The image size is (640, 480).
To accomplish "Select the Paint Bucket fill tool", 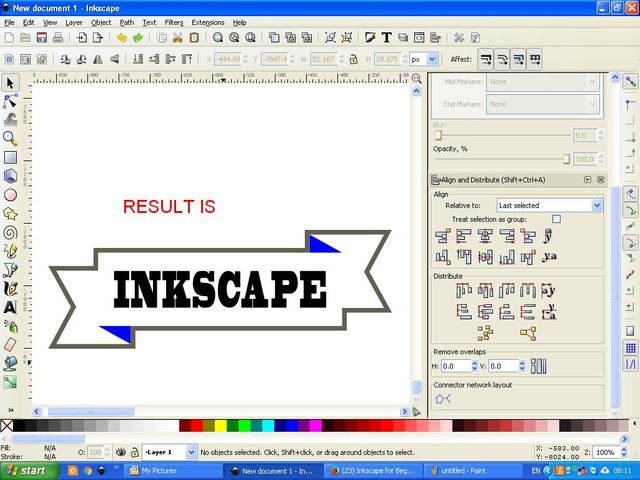I will click(x=10, y=363).
